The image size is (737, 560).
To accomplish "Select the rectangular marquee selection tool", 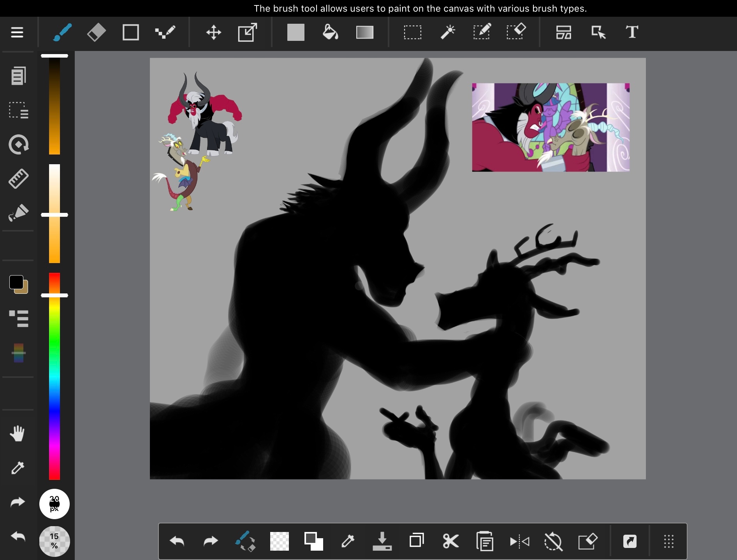I will [x=412, y=32].
